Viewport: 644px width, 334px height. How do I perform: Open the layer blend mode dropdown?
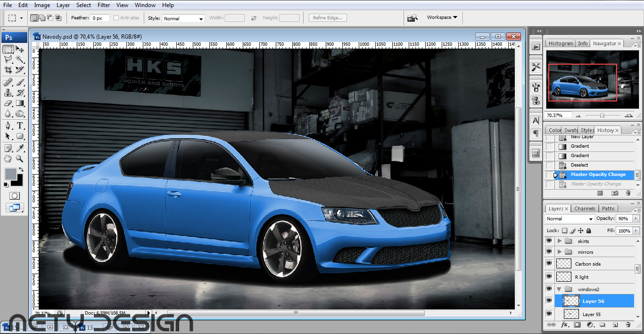point(570,219)
